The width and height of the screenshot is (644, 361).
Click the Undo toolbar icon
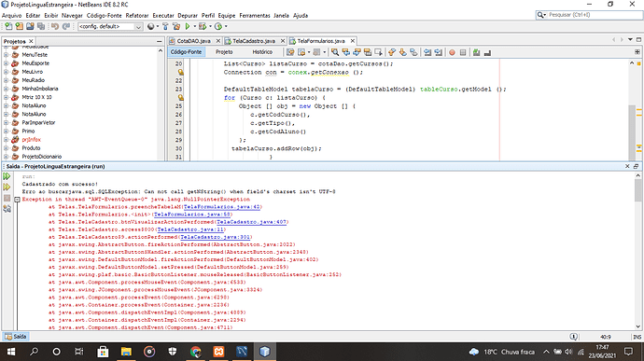[x=55, y=26]
